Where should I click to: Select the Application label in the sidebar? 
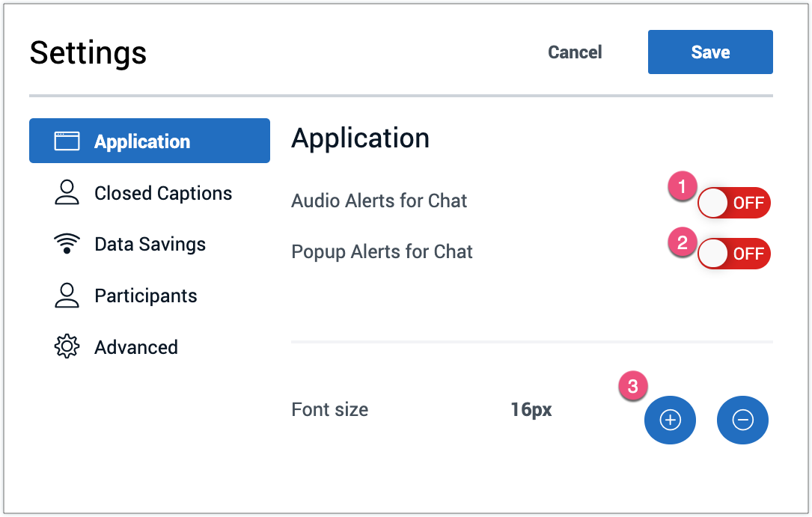(x=142, y=141)
